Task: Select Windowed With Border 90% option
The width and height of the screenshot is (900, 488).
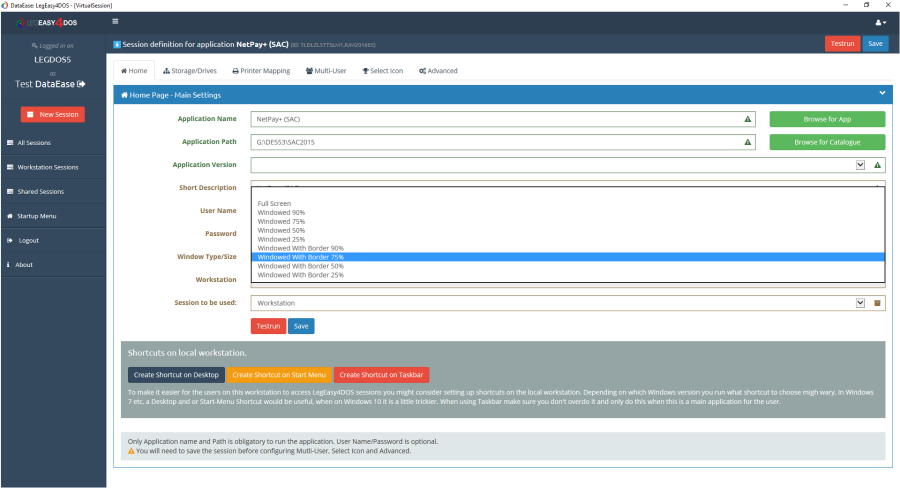Action: (568, 248)
